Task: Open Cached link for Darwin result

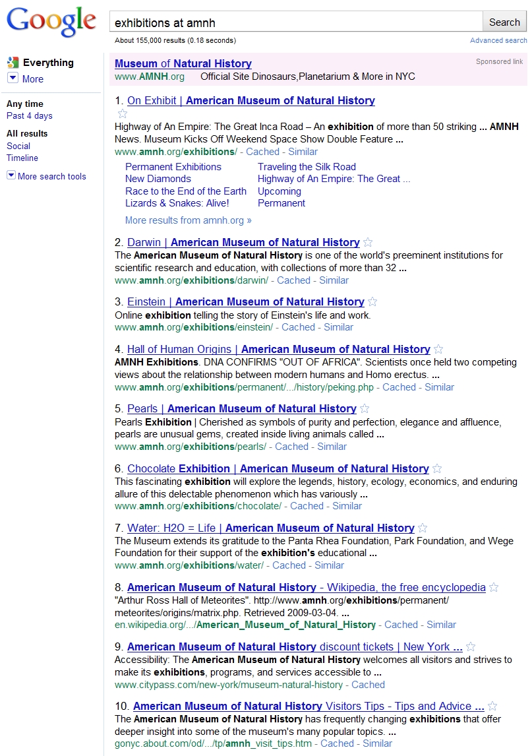Action: (293, 280)
